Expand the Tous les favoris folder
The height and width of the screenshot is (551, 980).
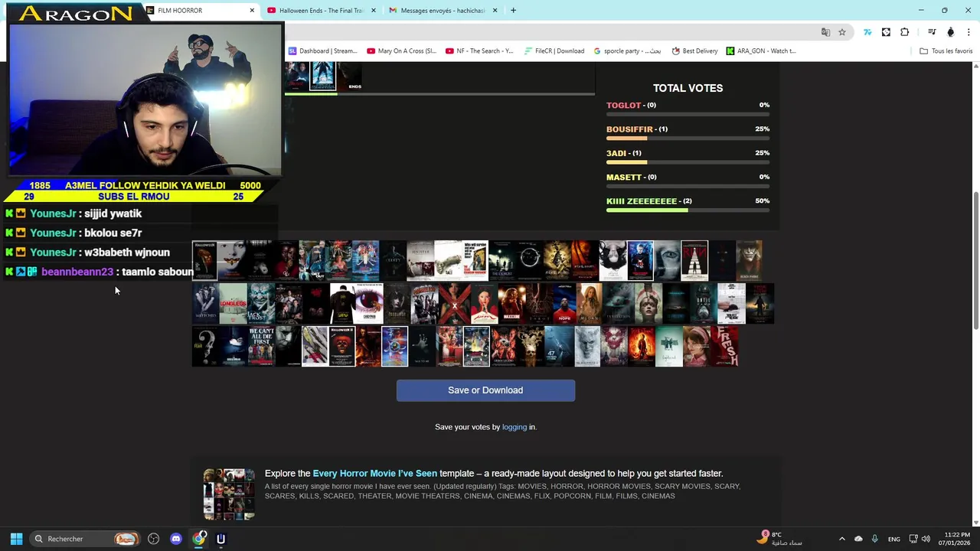tap(946, 51)
